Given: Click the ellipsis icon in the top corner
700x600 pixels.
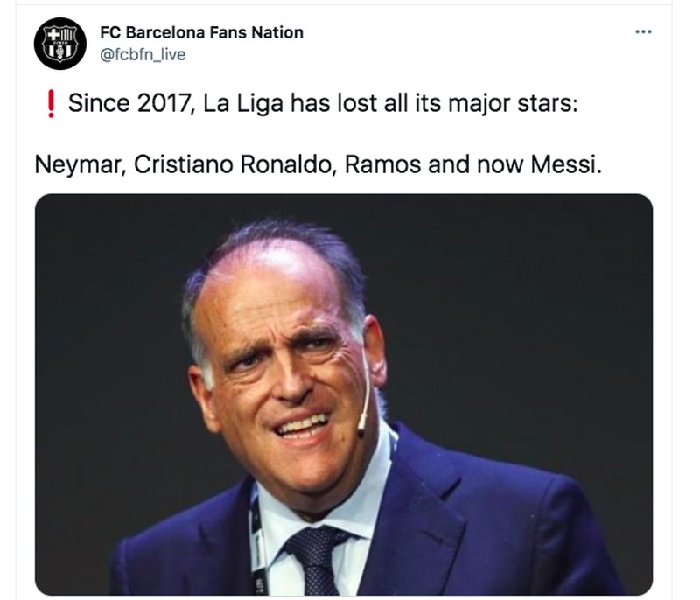Looking at the screenshot, I should (x=641, y=30).
